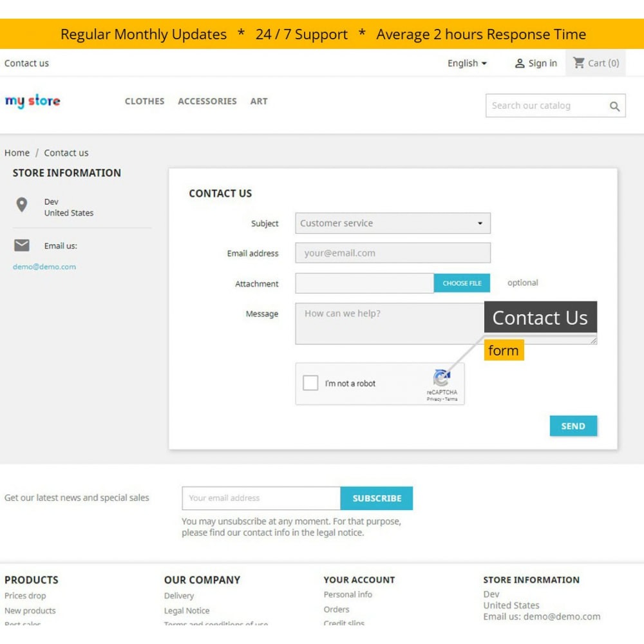This screenshot has height=644, width=644.
Task: Click Contact us link in top bar
Action: 26,63
